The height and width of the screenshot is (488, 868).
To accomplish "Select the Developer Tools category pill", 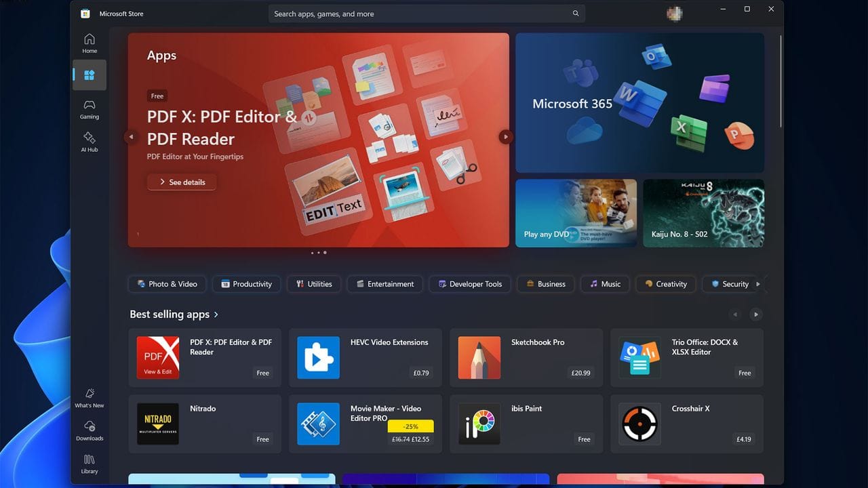I will (x=469, y=284).
